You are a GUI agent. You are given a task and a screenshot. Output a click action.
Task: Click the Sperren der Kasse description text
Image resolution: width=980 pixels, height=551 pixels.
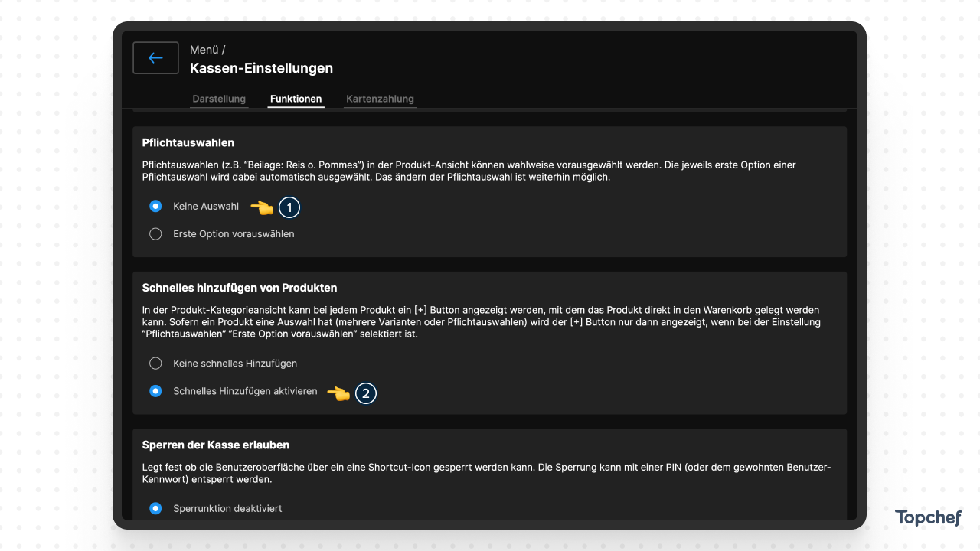[487, 473]
